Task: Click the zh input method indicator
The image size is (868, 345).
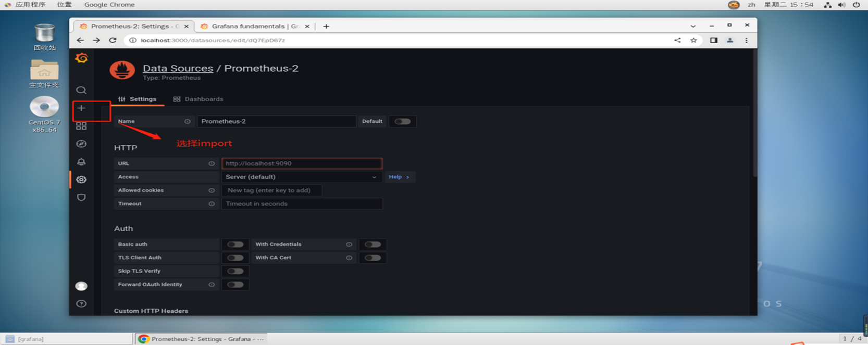Action: coord(751,5)
